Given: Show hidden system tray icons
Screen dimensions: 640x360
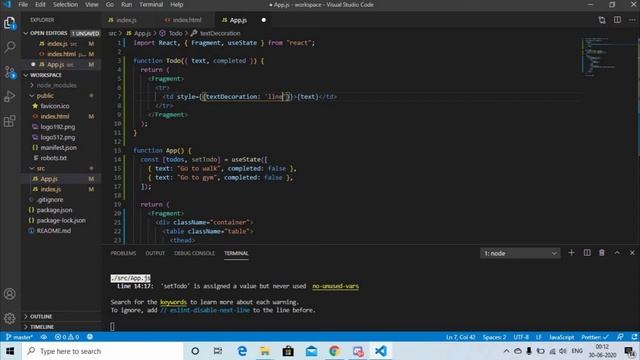Looking at the screenshot, I should 507,351.
